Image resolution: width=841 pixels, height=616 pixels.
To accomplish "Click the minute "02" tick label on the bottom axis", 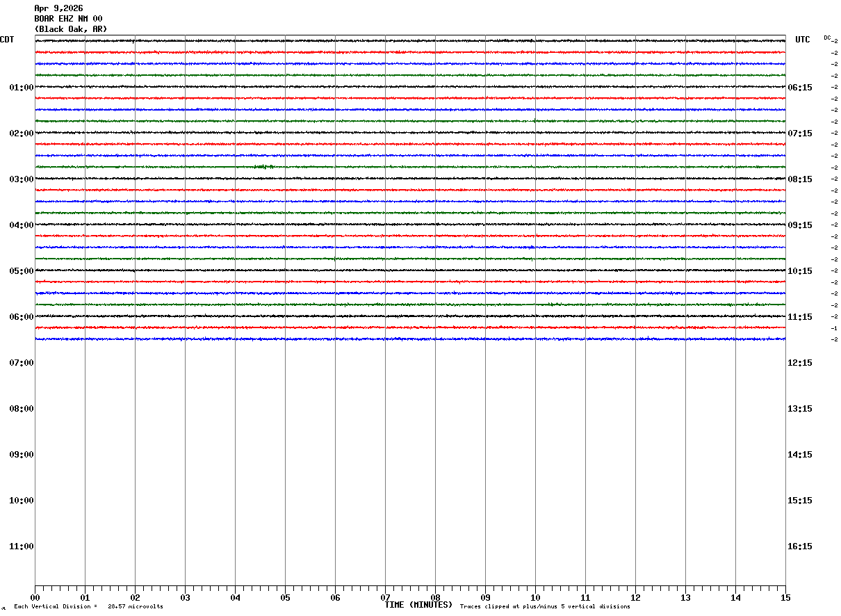I will click(x=135, y=598).
